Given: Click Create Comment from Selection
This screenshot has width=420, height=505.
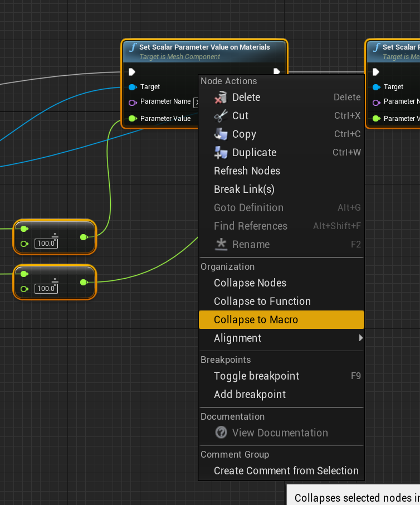Looking at the screenshot, I should tap(281, 470).
